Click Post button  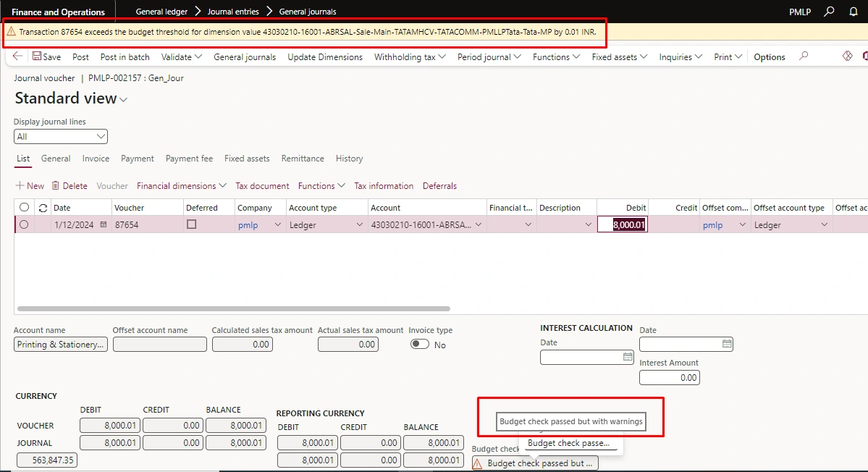pos(80,56)
